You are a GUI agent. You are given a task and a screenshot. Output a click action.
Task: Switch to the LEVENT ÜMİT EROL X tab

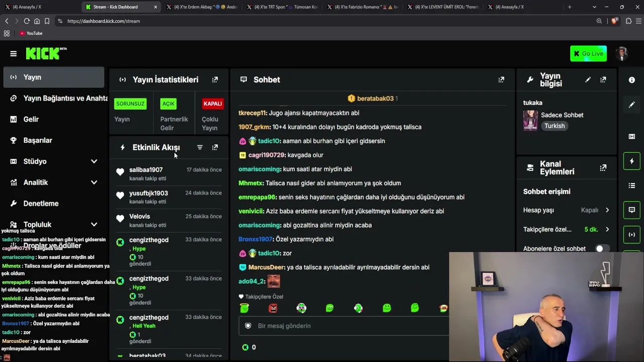[x=443, y=7]
